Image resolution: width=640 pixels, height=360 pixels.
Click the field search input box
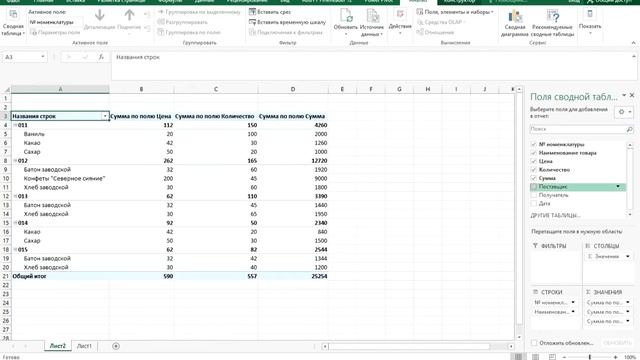point(578,129)
